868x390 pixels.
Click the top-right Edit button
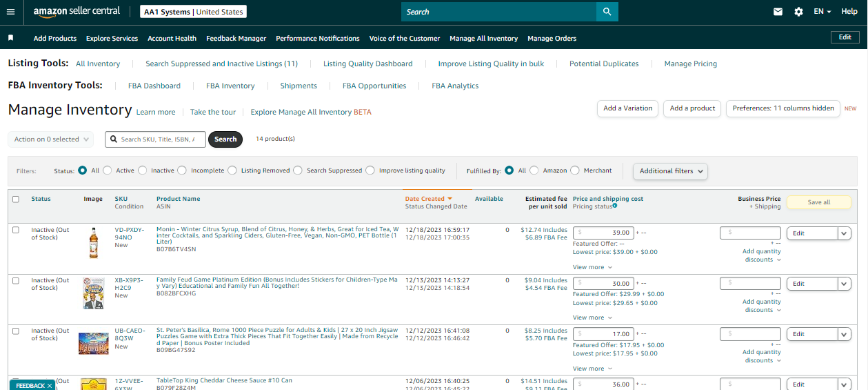tap(845, 37)
